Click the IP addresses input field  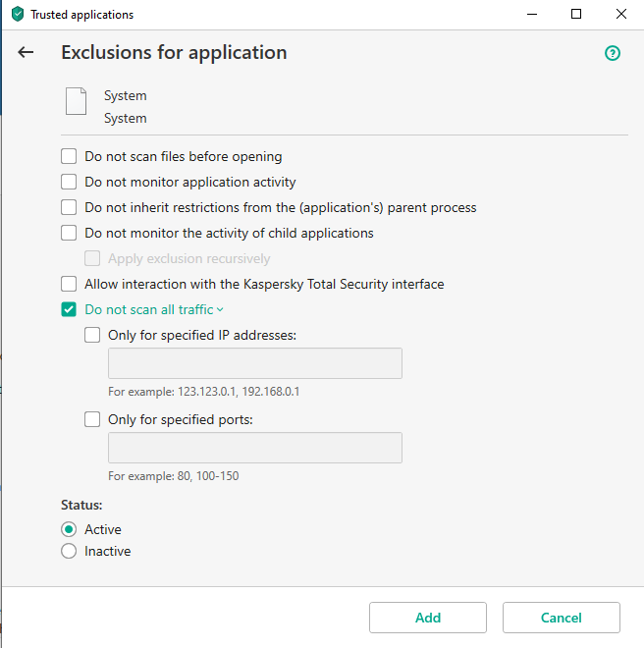[255, 363]
